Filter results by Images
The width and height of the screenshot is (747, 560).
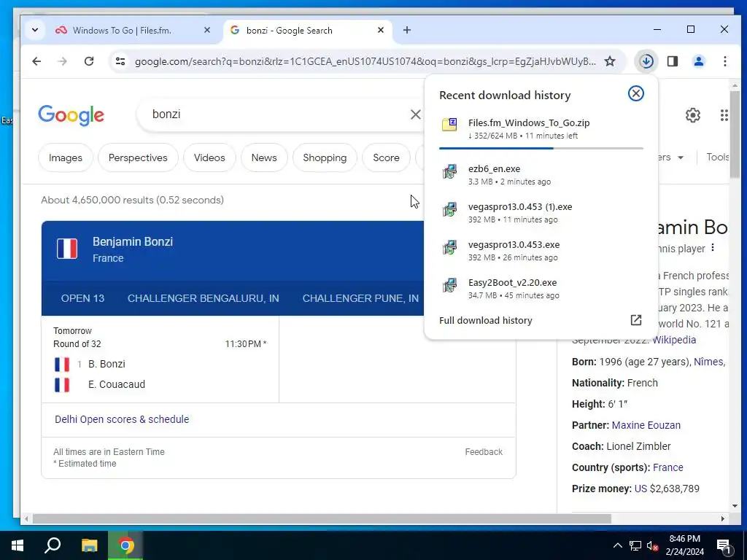tap(65, 157)
